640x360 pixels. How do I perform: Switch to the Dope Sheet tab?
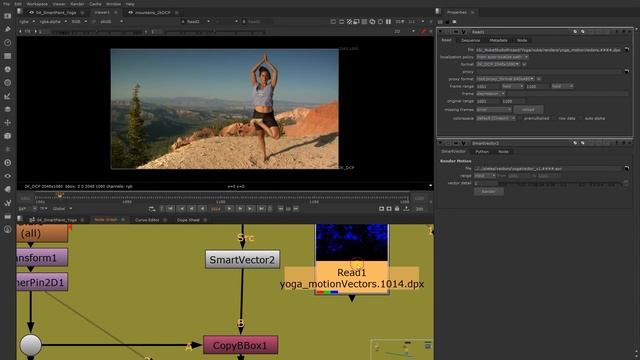point(188,220)
